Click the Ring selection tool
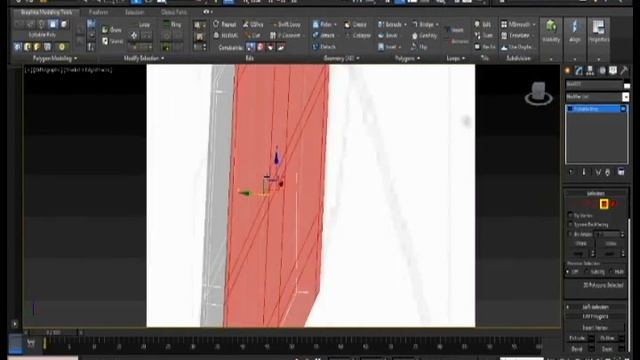 173,24
